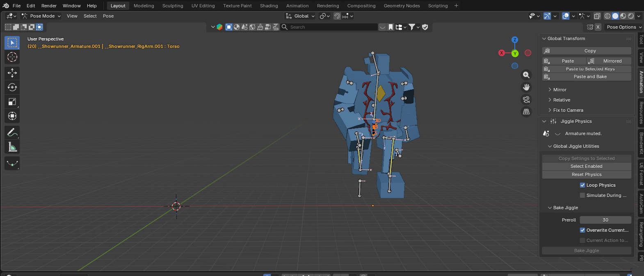This screenshot has width=644, height=276.
Task: Switch to Geometry Nodes workspace tab
Action: click(x=402, y=6)
